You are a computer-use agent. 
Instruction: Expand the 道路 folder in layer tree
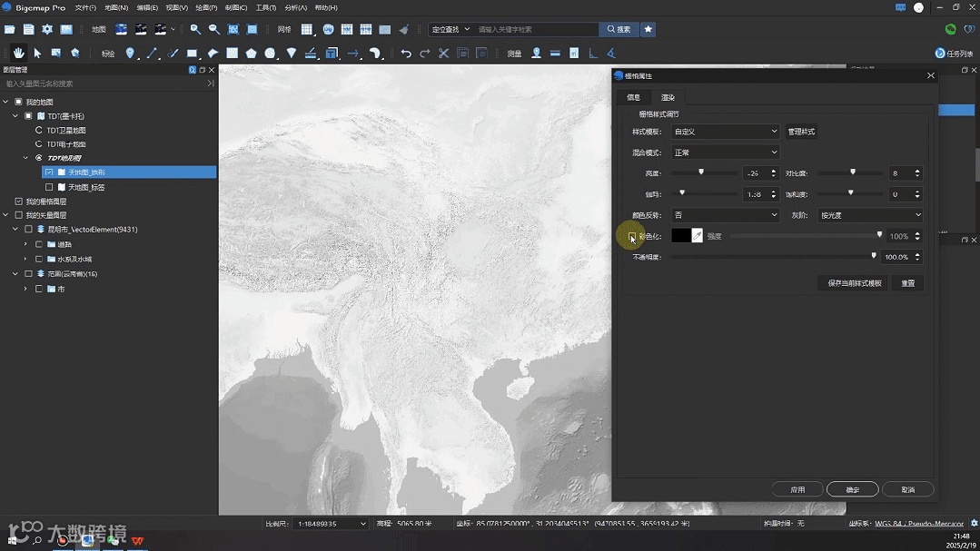(x=25, y=244)
